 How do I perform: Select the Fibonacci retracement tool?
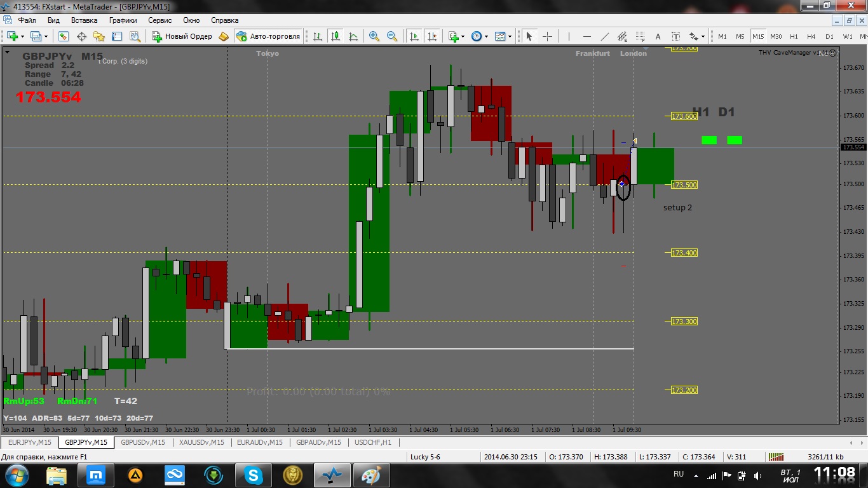click(x=640, y=36)
